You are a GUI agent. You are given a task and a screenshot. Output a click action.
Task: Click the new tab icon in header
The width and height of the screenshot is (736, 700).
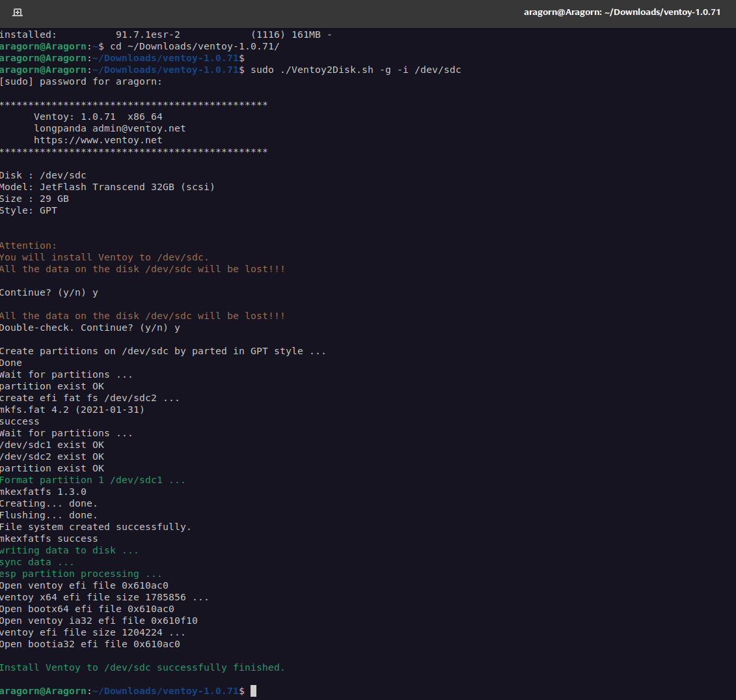click(18, 12)
